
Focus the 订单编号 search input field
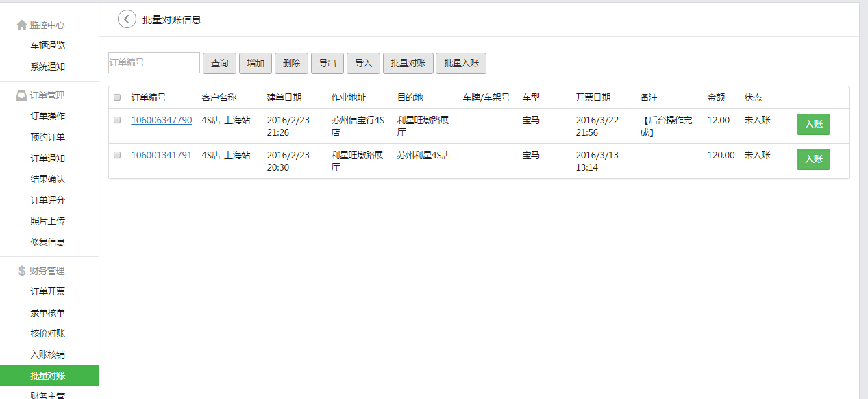[154, 62]
